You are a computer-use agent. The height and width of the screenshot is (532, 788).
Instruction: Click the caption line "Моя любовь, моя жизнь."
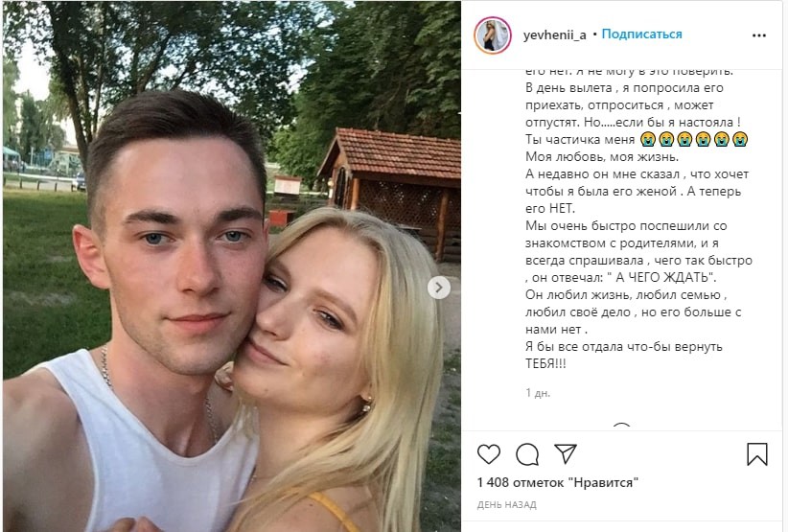tap(602, 157)
